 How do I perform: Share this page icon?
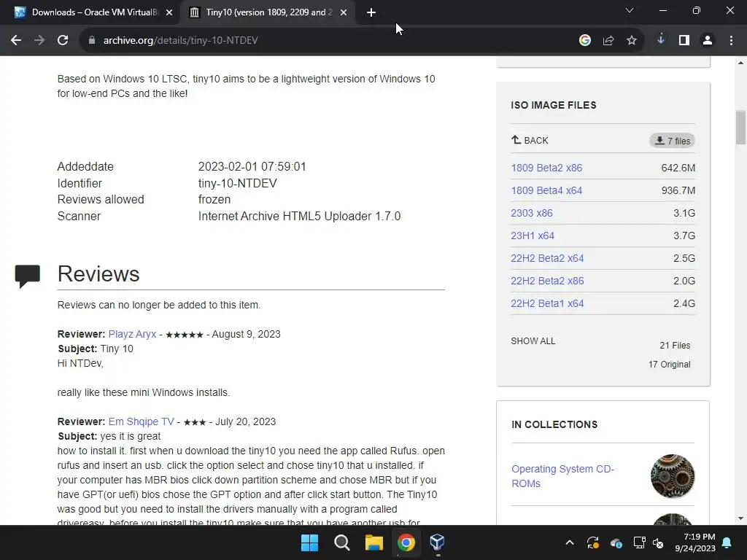tap(608, 41)
